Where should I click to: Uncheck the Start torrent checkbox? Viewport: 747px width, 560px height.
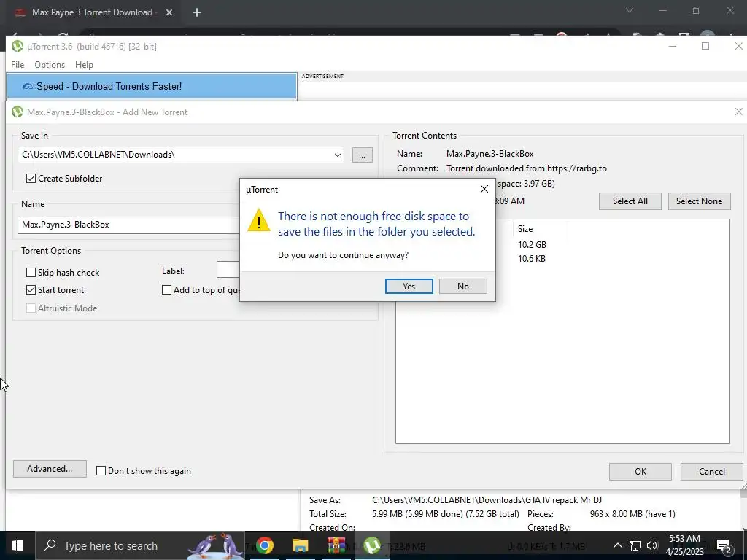pyautogui.click(x=31, y=290)
